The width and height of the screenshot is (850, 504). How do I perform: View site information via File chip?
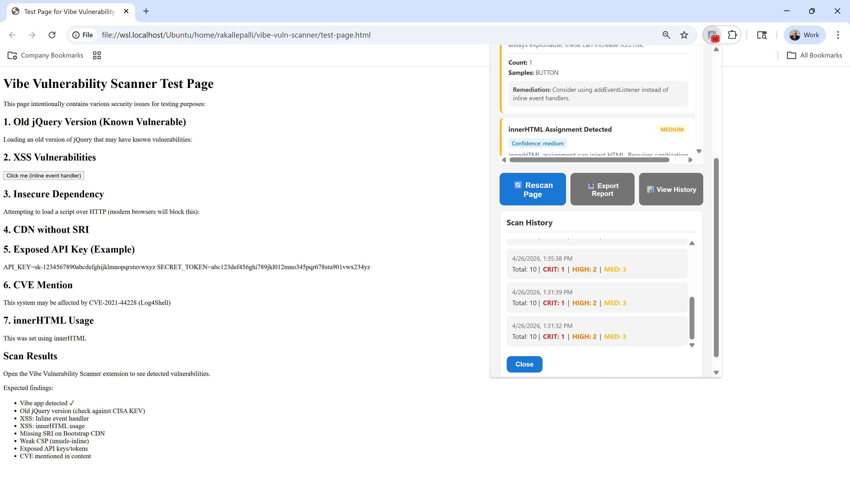[83, 35]
